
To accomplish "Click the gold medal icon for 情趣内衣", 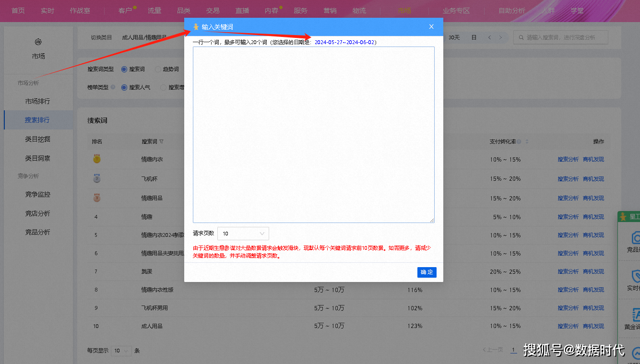I will [97, 159].
